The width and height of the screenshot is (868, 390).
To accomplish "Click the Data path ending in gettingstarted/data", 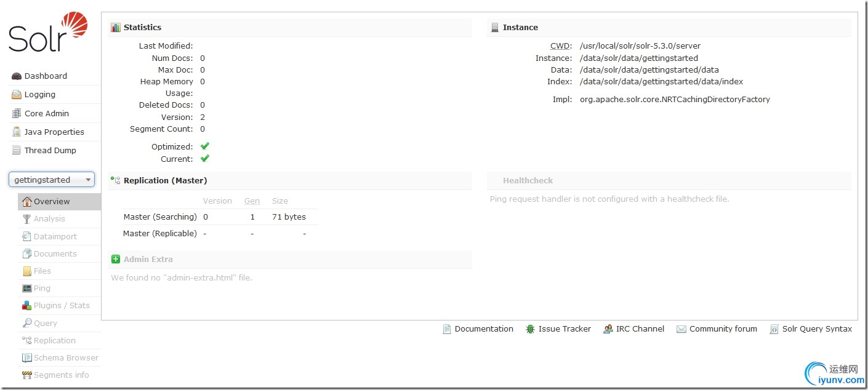I will tap(649, 70).
